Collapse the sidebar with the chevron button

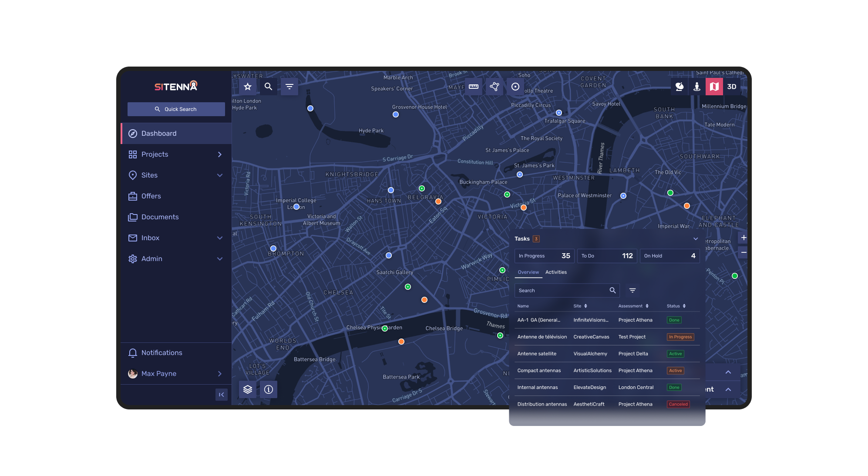(x=221, y=395)
